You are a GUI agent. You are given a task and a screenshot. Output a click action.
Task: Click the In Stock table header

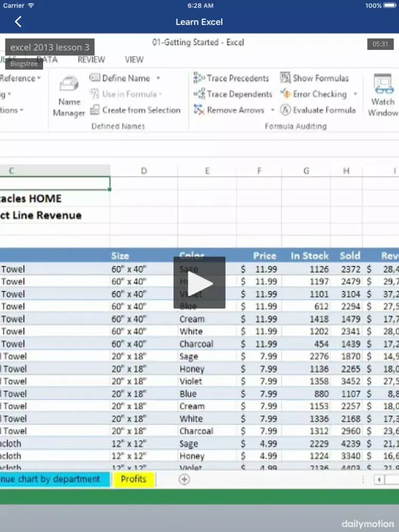click(310, 256)
